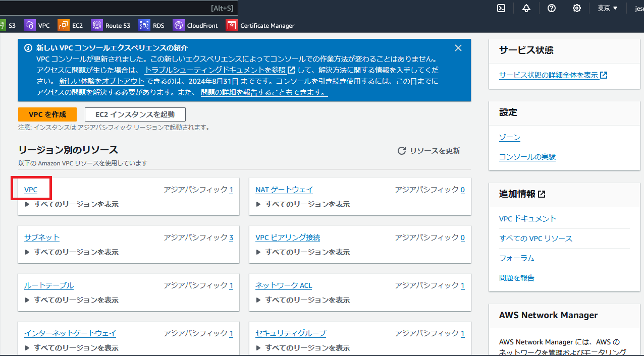
Task: Open the フォーラム link
Action: pos(517,258)
